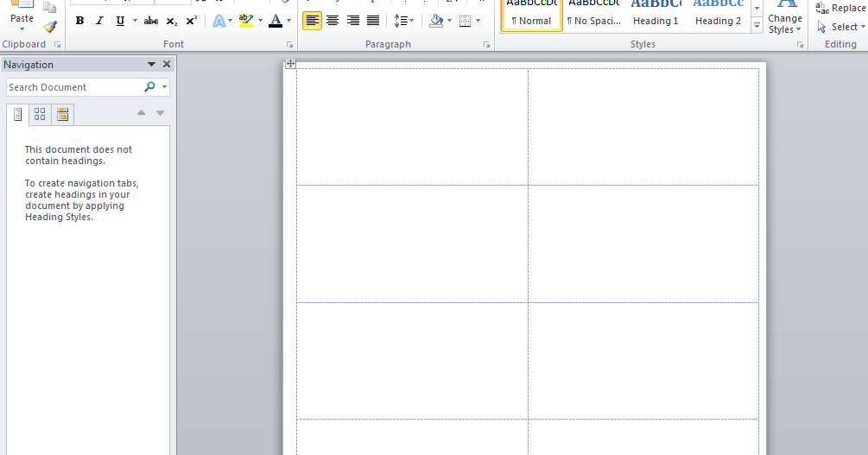Viewport: 868px width, 455px height.
Task: Apply the Normal style
Action: (532, 15)
